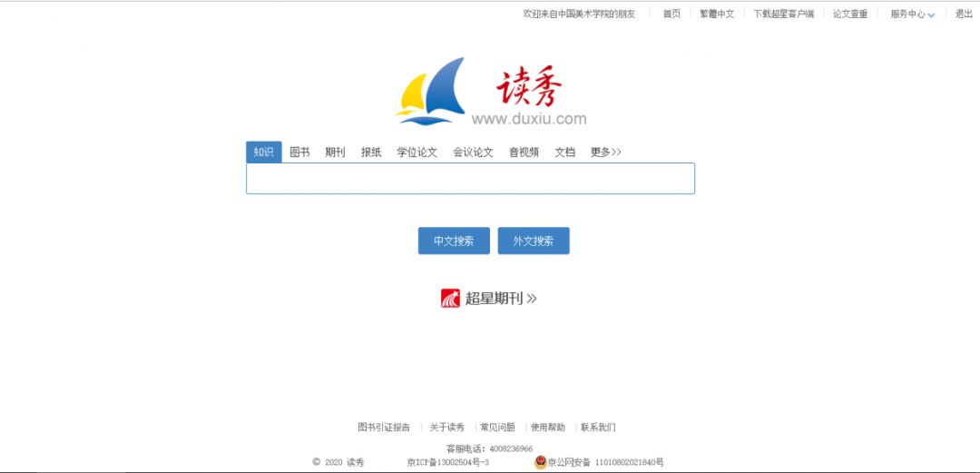The width and height of the screenshot is (980, 473).
Task: Click the 外文搜索 button
Action: pos(534,241)
